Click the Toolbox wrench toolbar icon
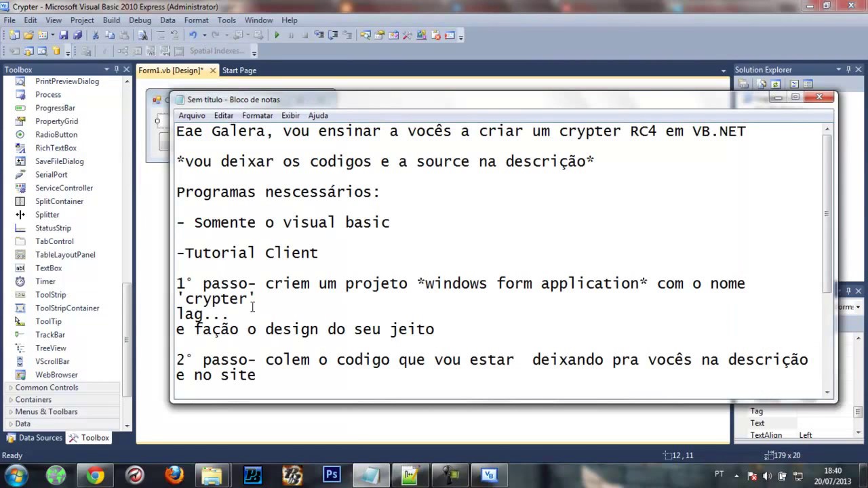Viewport: 868px width, 488px height. [407, 35]
